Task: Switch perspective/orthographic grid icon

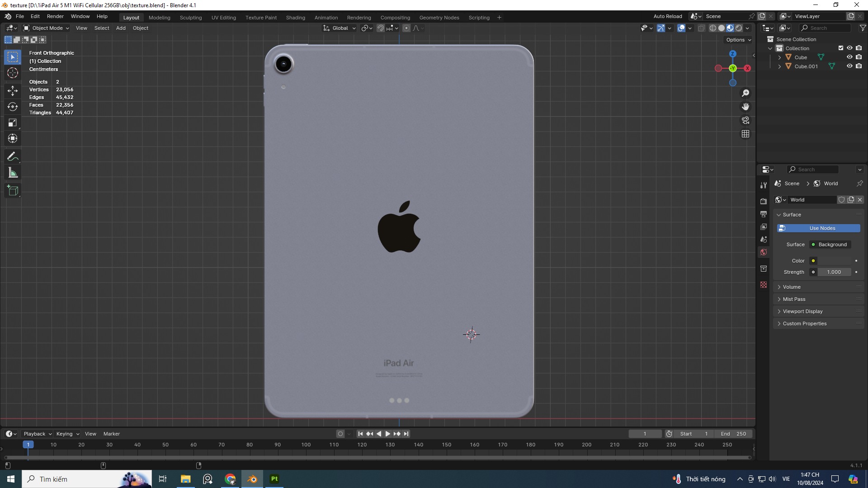Action: tap(745, 134)
